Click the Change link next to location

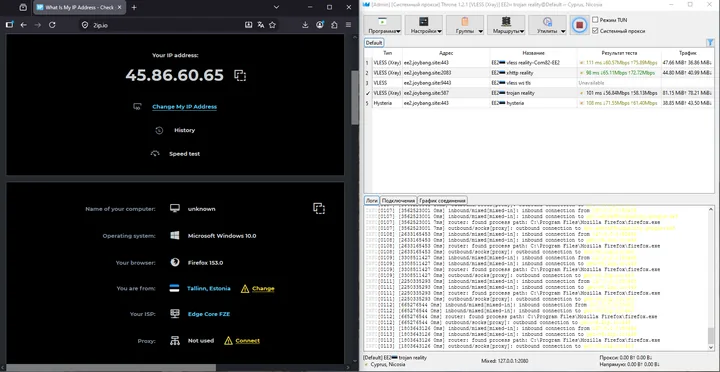[x=263, y=288]
